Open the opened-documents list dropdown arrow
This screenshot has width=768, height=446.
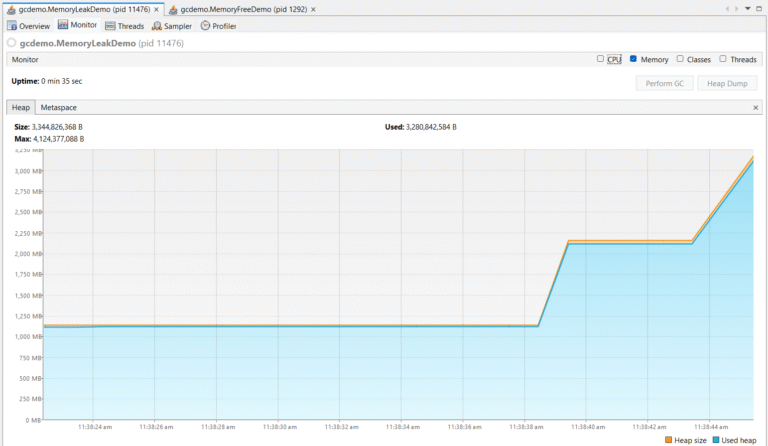(747, 9)
